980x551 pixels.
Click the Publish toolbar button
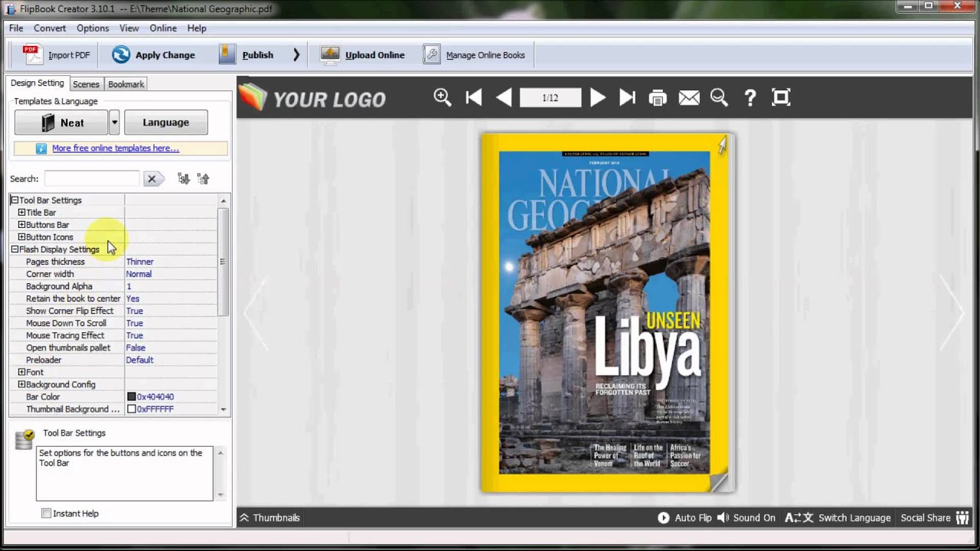click(246, 55)
